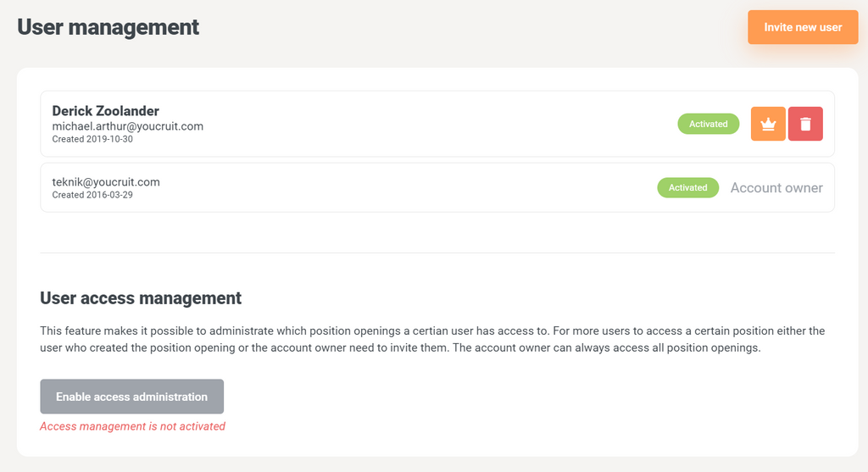Image resolution: width=868 pixels, height=472 pixels.
Task: Click the Account owner label
Action: (x=776, y=187)
